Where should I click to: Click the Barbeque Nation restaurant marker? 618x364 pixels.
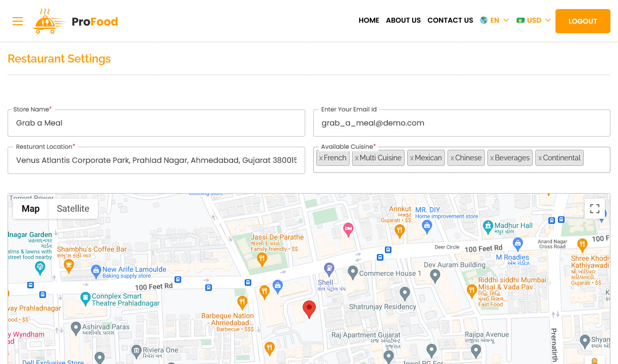click(242, 302)
